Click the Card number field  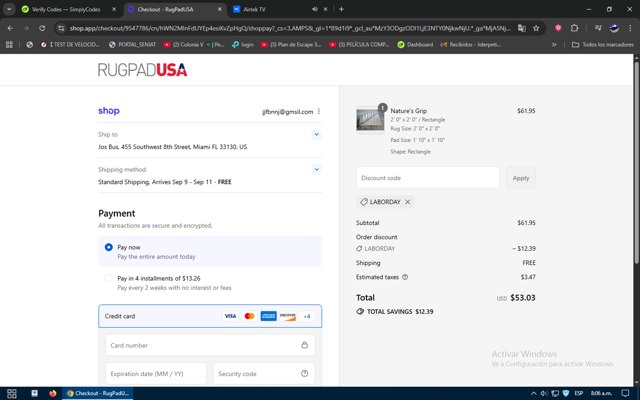(210, 345)
